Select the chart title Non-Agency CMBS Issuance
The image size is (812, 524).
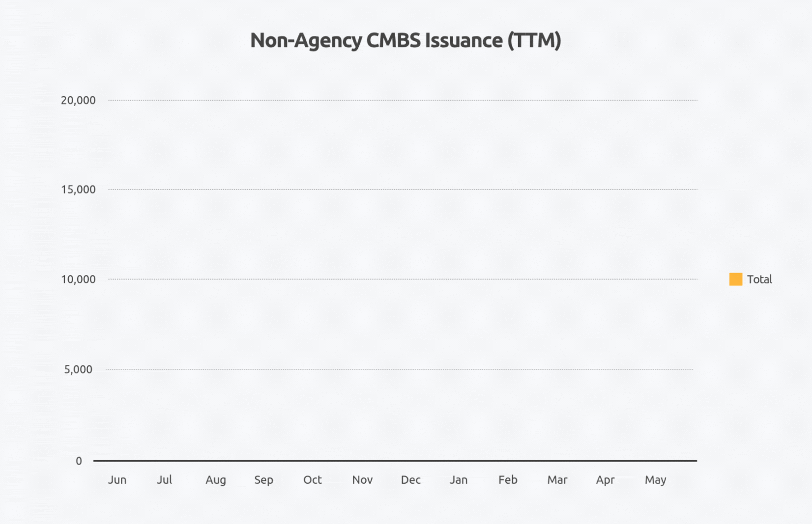point(406,40)
